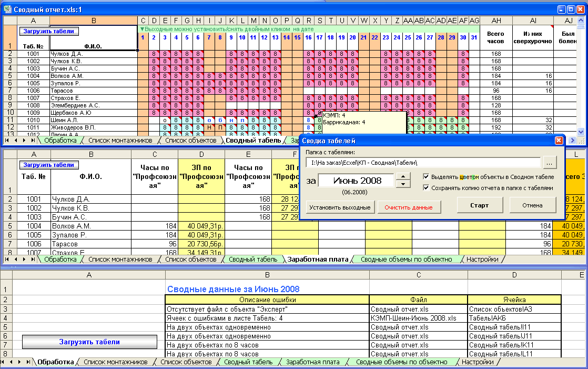Click down arrow on top window's vertical scrollbar
588x369 pixels.
click(x=580, y=132)
